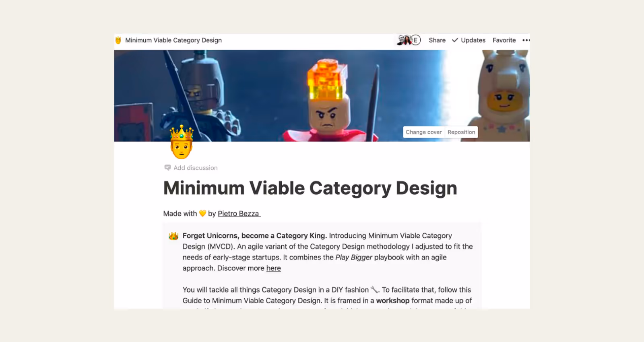Open the Updates panel
644x342 pixels.
pyautogui.click(x=469, y=40)
